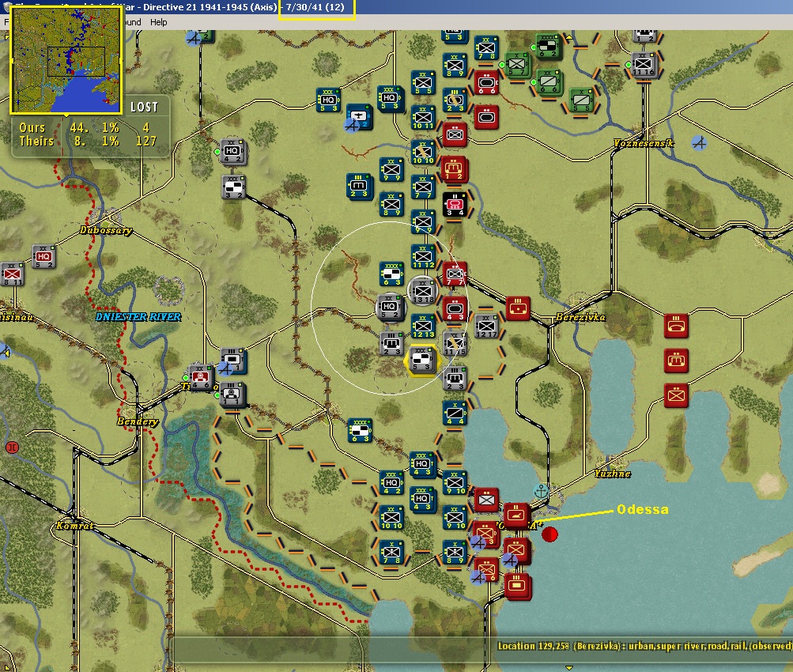The height and width of the screenshot is (672, 793).
Task: Select gray HQ with red symbol 5-2
Action: 43,257
